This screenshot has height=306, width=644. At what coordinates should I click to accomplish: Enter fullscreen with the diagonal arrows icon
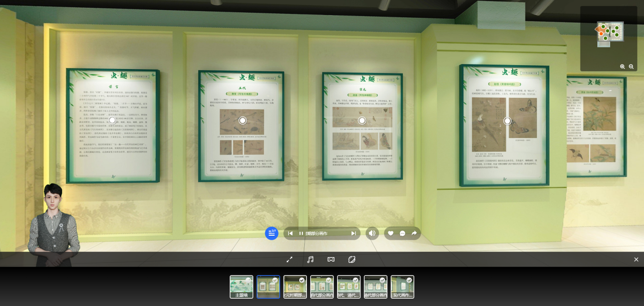[x=290, y=259]
